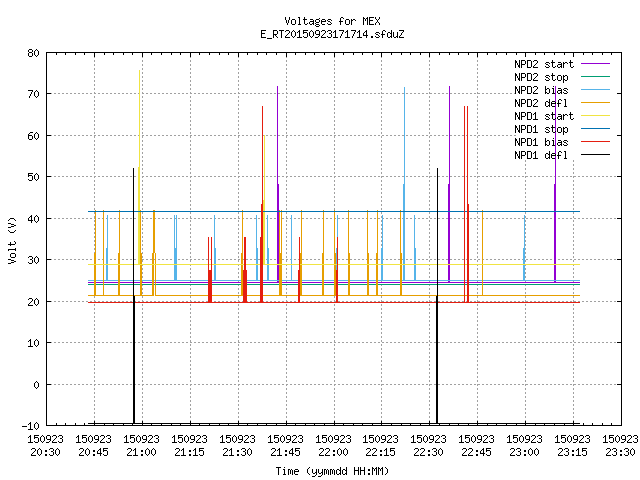Click the purple NPD2 start legend line
Screen dimensions: 640x480
pyautogui.click(x=595, y=64)
